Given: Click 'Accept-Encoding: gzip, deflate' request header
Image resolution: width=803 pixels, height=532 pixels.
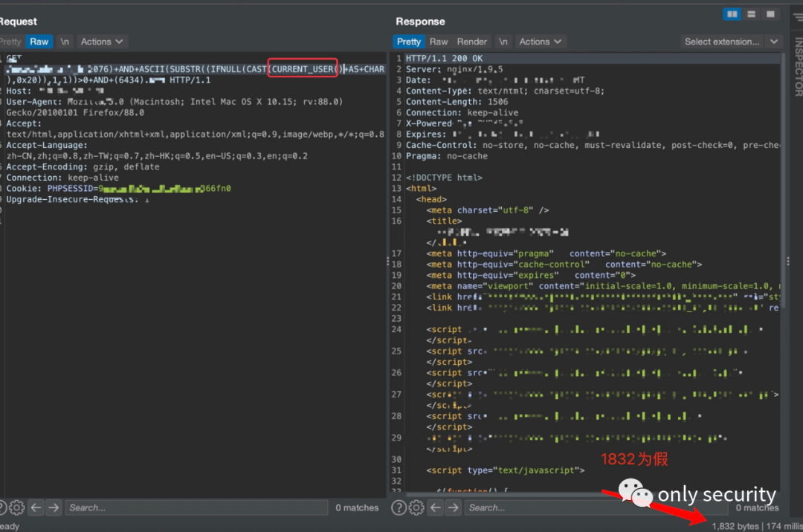Looking at the screenshot, I should tap(83, 166).
